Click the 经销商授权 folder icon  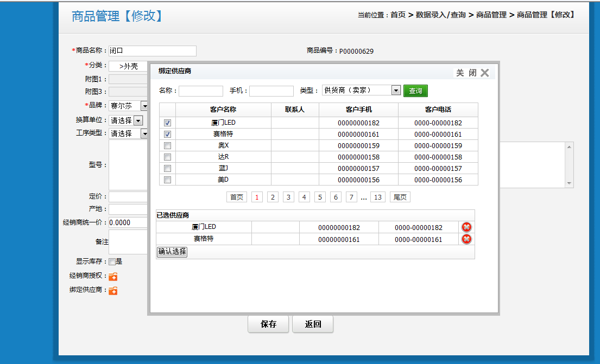pyautogui.click(x=113, y=277)
